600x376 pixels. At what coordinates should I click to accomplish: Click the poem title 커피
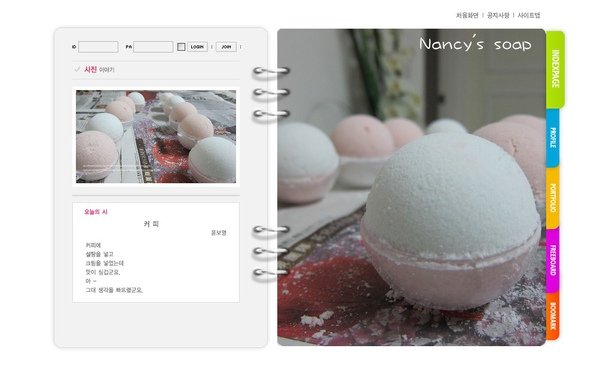coord(151,224)
